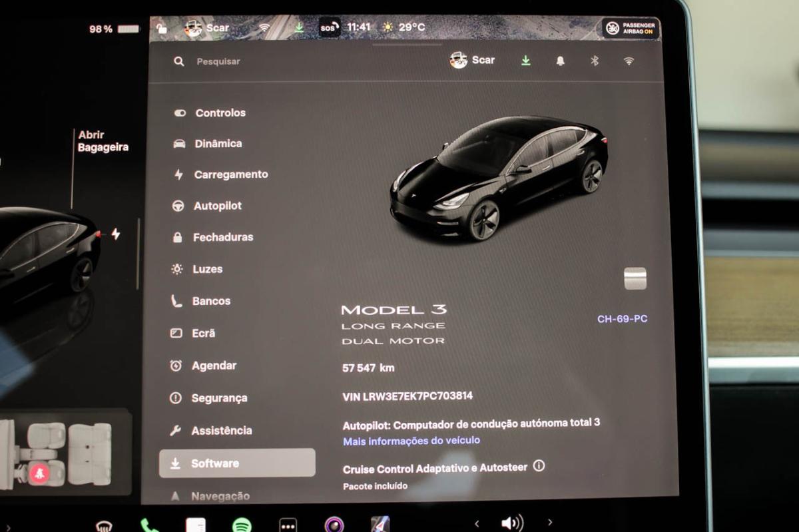Open the Bancos settings menu

click(x=200, y=301)
